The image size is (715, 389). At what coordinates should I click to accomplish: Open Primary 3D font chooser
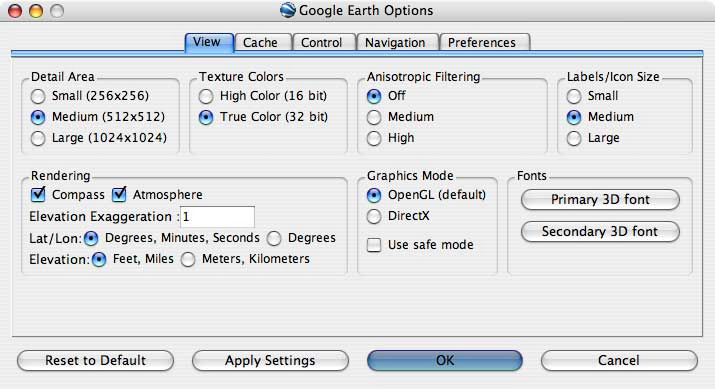[x=600, y=200]
